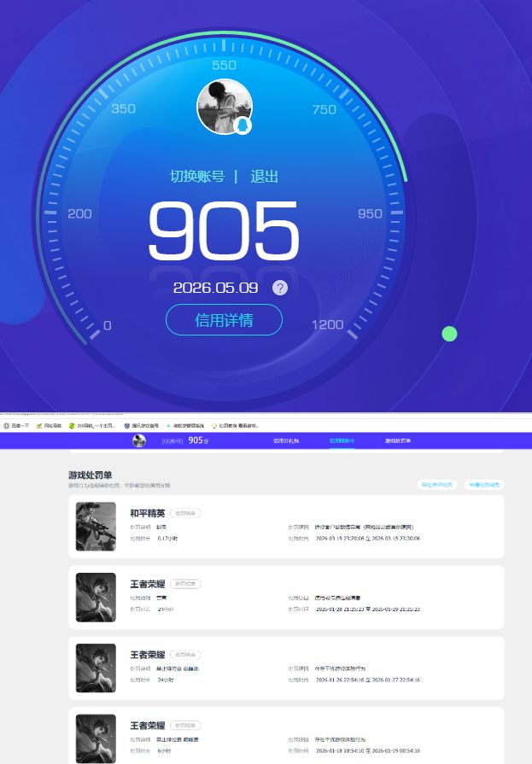Click the small avatar in purple header
The height and width of the screenshot is (764, 532).
[x=139, y=440]
